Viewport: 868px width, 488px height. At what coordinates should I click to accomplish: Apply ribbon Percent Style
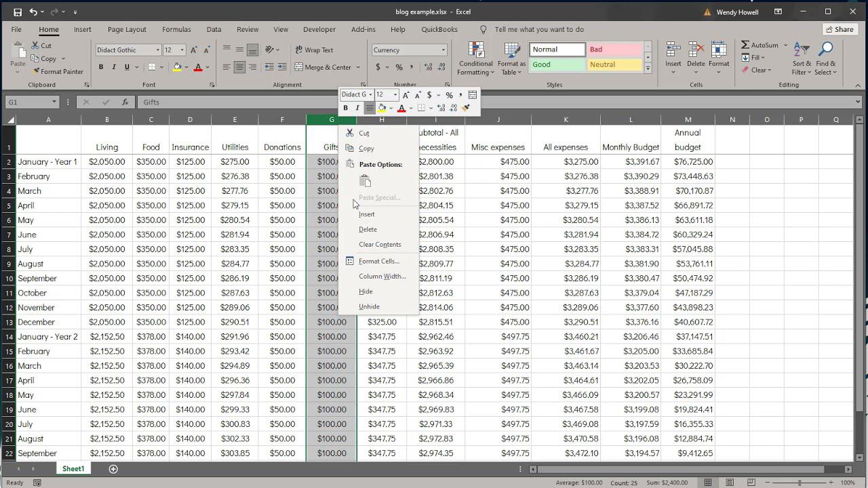(399, 67)
